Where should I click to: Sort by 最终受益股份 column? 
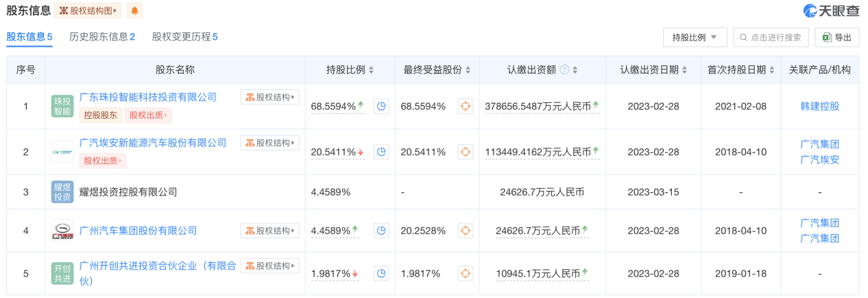468,70
